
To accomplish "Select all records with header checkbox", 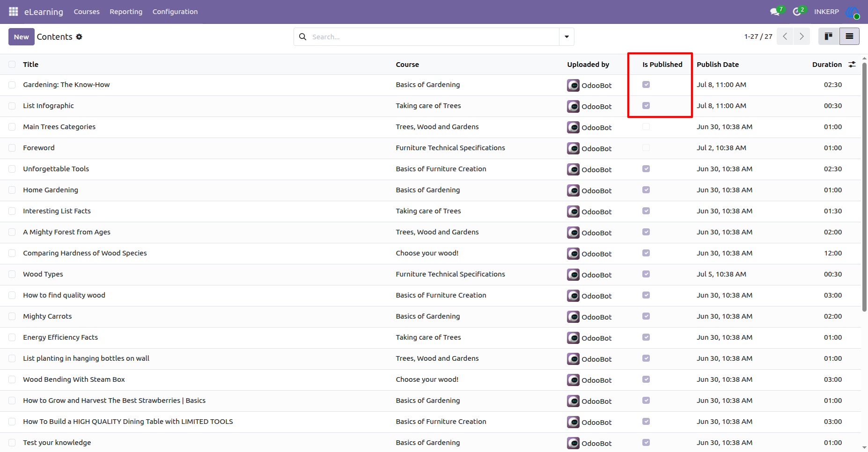I will (12, 65).
